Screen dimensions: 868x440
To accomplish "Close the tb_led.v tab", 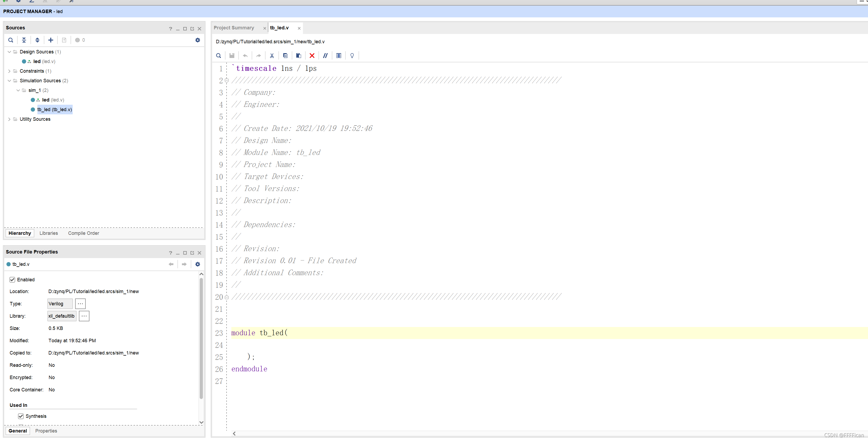I will click(299, 28).
